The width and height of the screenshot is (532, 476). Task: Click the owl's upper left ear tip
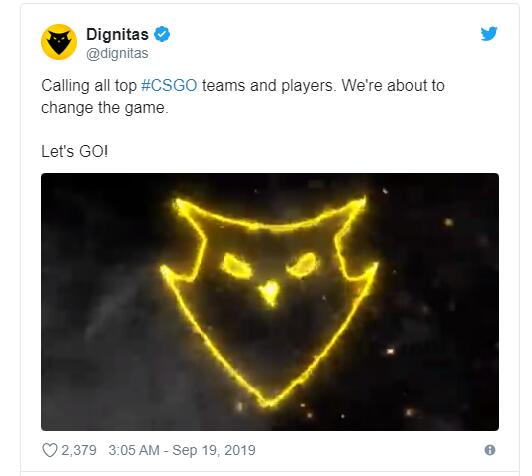pyautogui.click(x=177, y=203)
